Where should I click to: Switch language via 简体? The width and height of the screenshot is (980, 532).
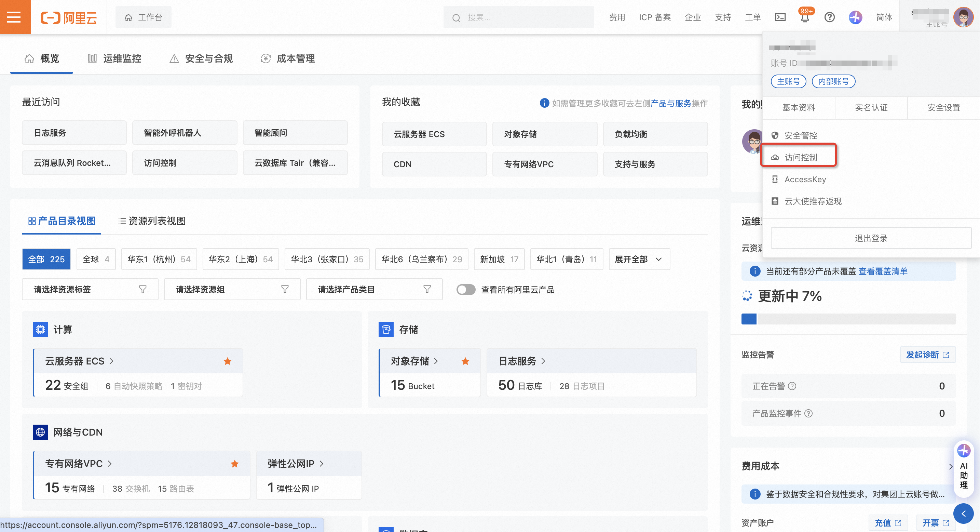(x=884, y=17)
